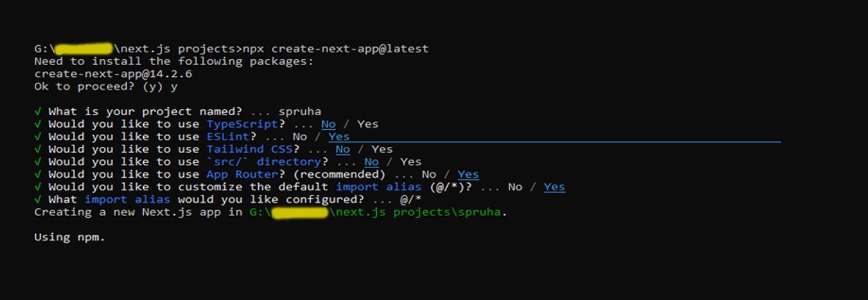The image size is (868, 300).
Task: Click the checkmark beside the ESLint question
Action: (x=38, y=137)
